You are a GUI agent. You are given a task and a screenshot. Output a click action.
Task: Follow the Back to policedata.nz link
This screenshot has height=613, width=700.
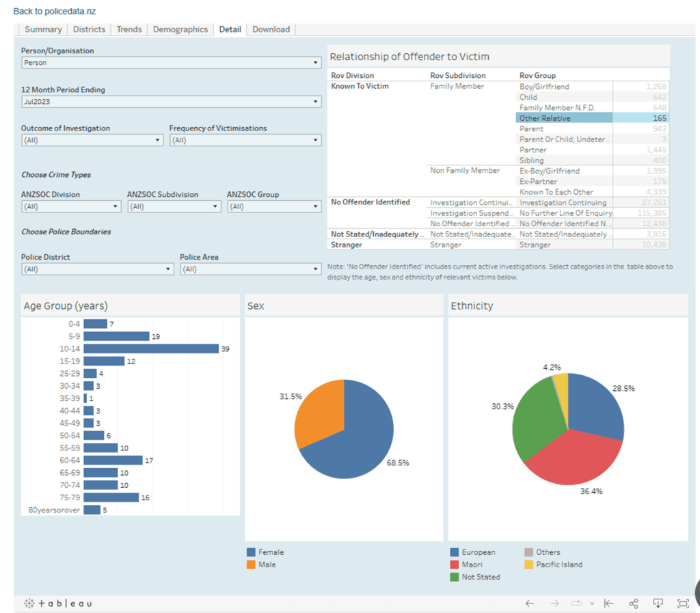[54, 12]
